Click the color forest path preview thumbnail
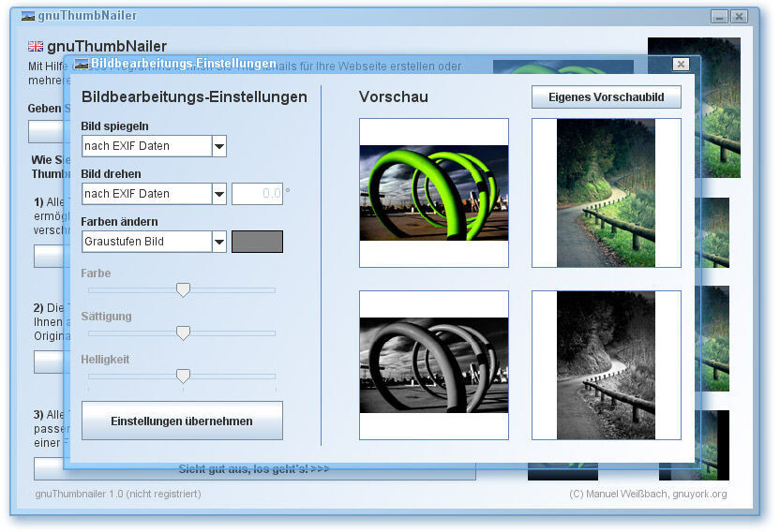Image resolution: width=780 pixels, height=532 pixels. 607,193
